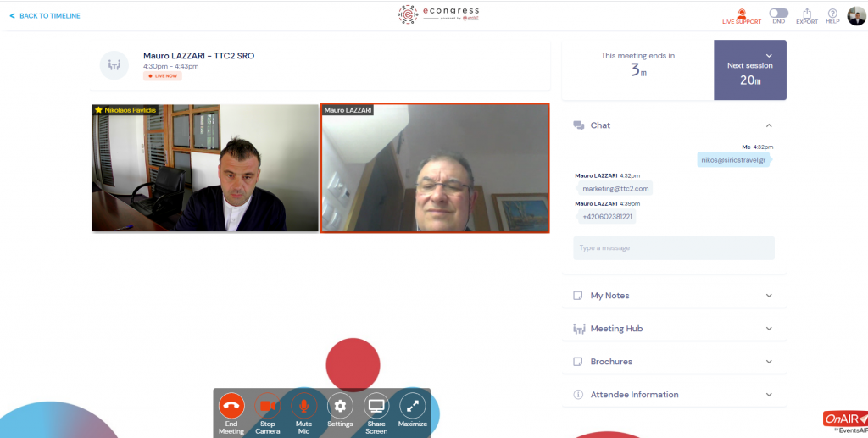Click the meeting table icon beside Mauro LAZZARI
Image resolution: width=868 pixels, height=438 pixels.
click(x=114, y=65)
